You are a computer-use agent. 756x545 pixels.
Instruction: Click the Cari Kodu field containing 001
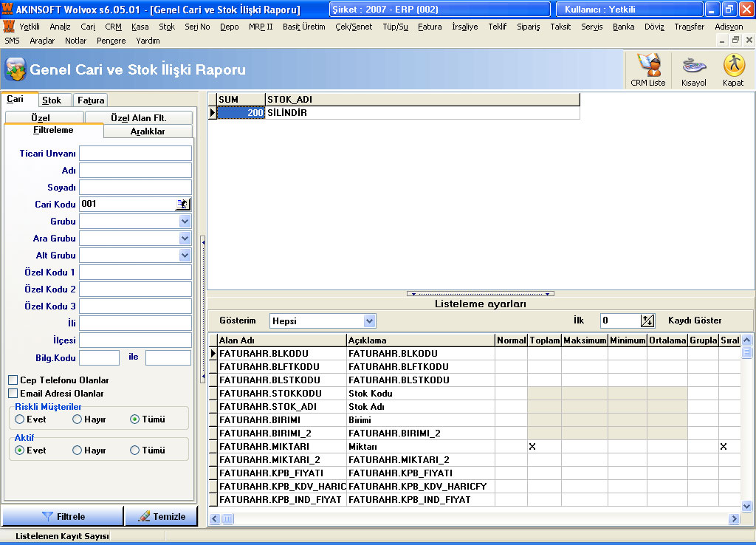(x=127, y=204)
